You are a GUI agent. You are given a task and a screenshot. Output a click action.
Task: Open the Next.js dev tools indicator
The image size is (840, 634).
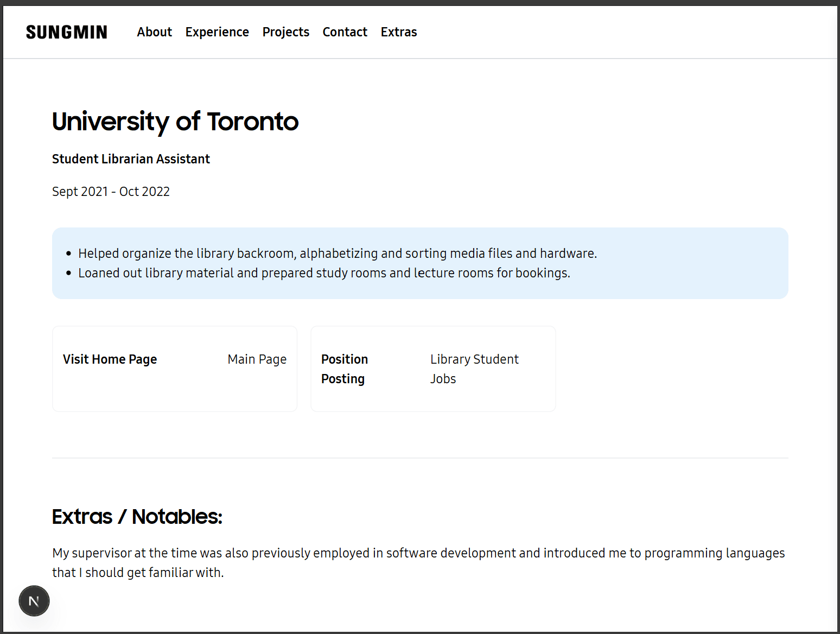34,601
